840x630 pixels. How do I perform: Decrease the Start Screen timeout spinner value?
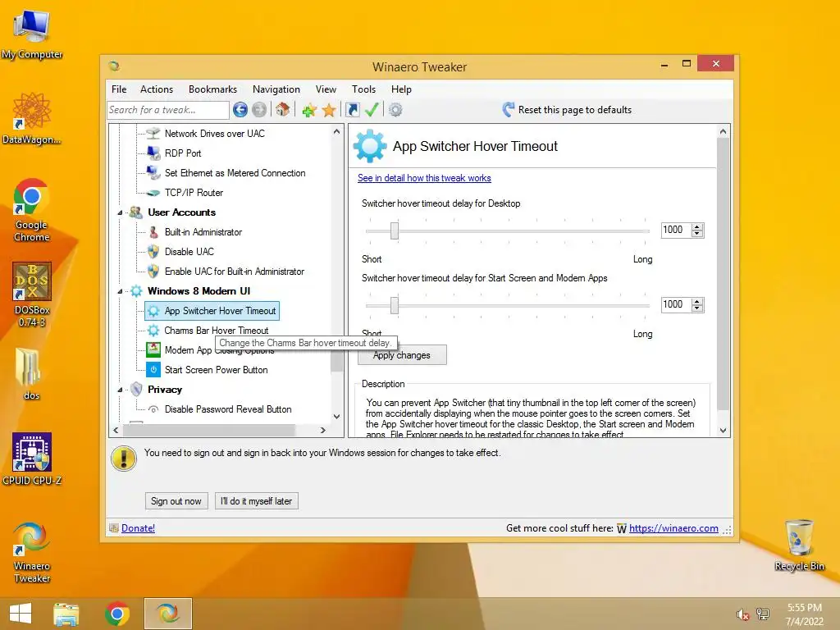click(x=697, y=308)
